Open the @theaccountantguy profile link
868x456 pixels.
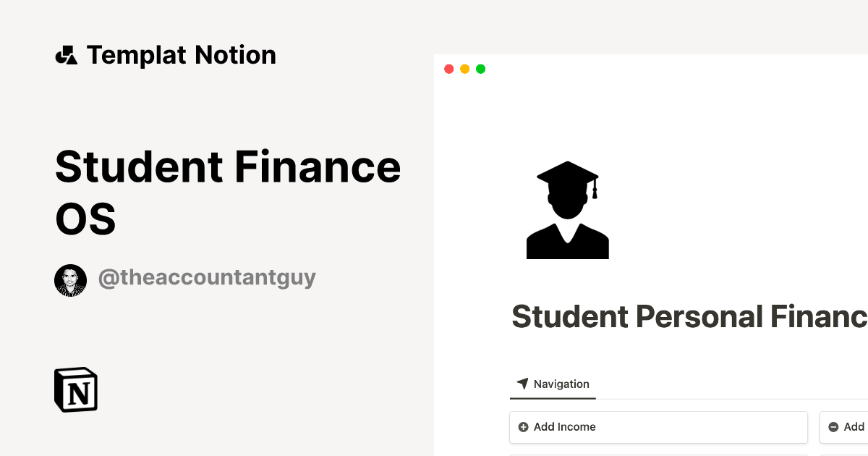(208, 277)
